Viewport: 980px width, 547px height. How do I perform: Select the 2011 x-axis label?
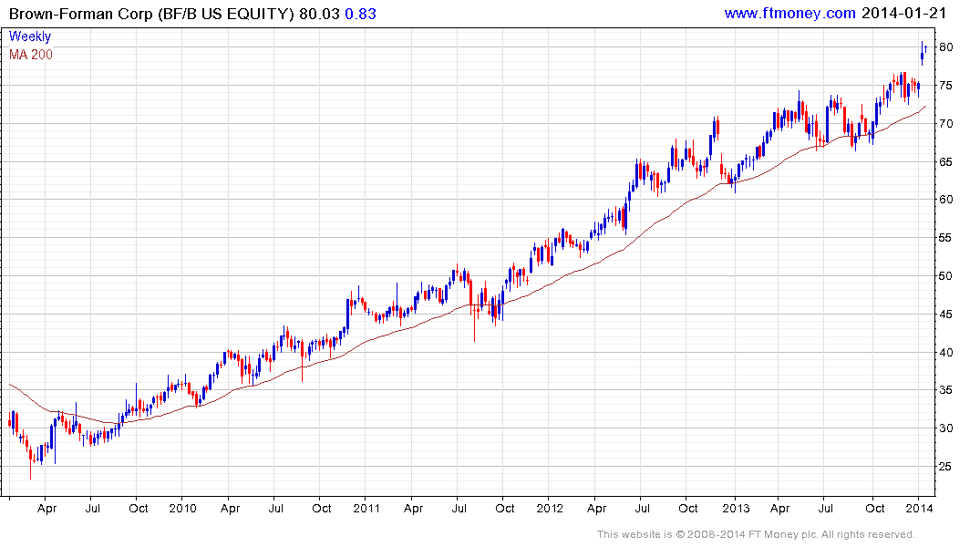(x=366, y=508)
